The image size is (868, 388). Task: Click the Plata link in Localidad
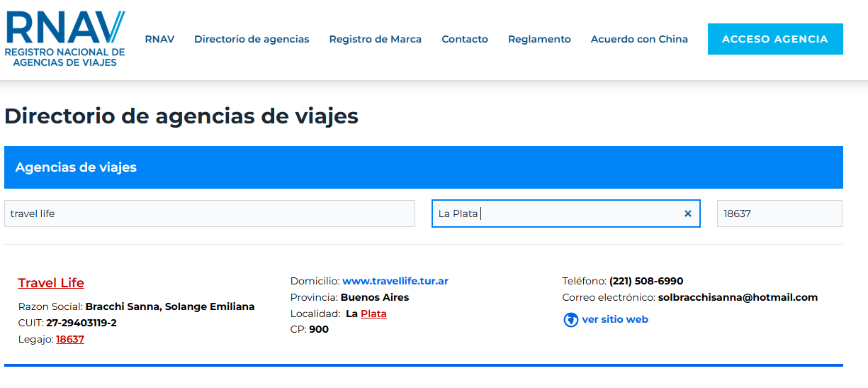point(373,314)
